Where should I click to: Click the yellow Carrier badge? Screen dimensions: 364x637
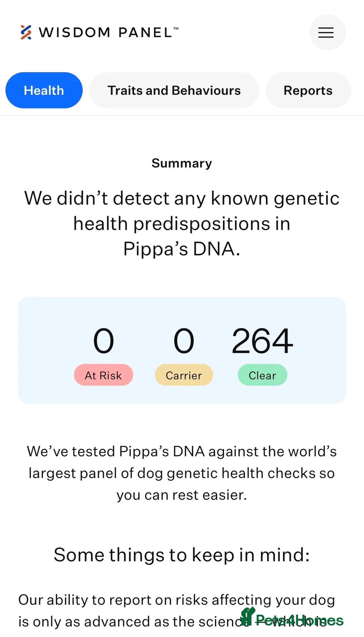(184, 375)
